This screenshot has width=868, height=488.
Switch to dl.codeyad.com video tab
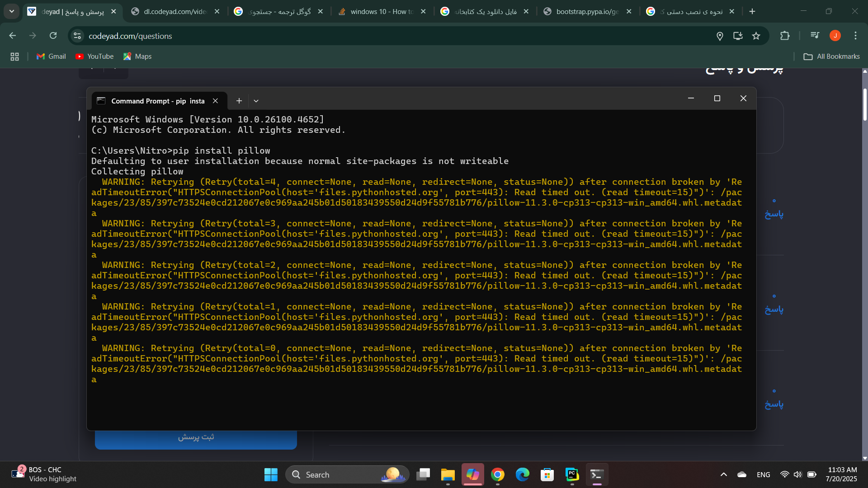click(x=175, y=11)
